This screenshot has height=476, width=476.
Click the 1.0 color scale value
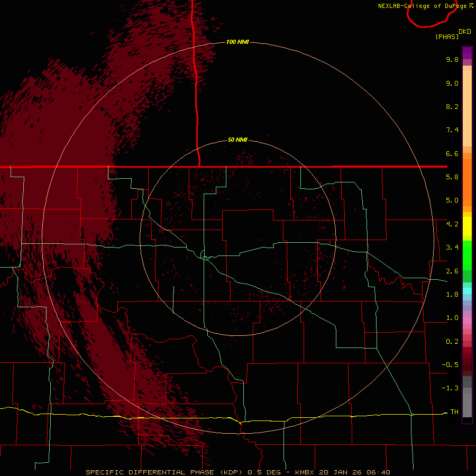(452, 318)
